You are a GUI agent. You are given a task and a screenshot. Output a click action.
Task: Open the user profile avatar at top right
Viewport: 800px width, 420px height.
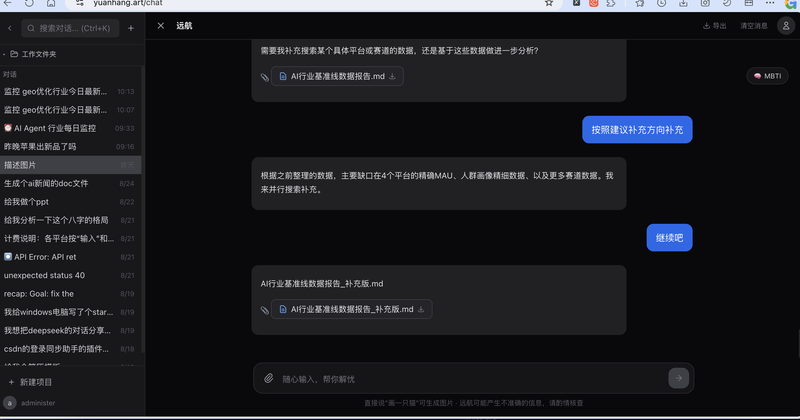click(786, 26)
